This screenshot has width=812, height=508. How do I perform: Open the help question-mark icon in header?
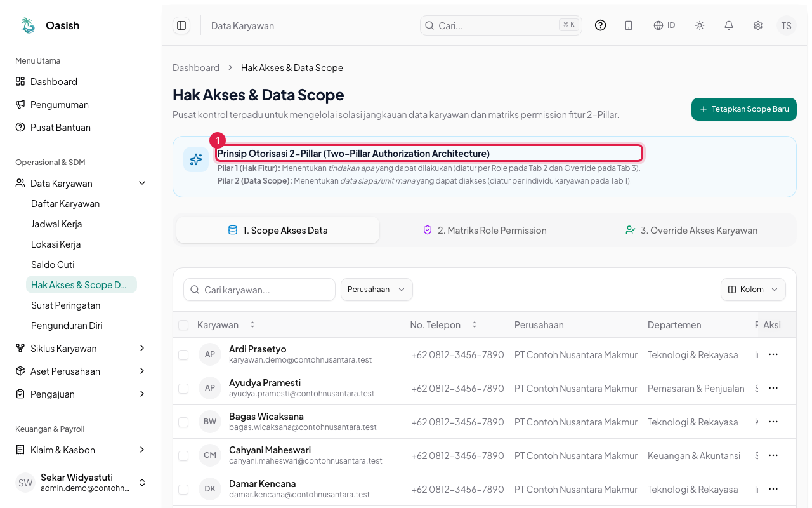click(600, 25)
